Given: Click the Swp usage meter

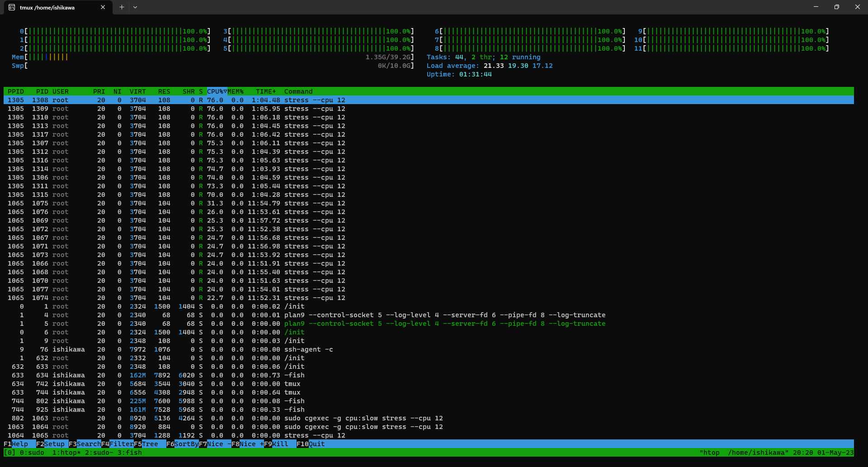Looking at the screenshot, I should pyautogui.click(x=213, y=66).
